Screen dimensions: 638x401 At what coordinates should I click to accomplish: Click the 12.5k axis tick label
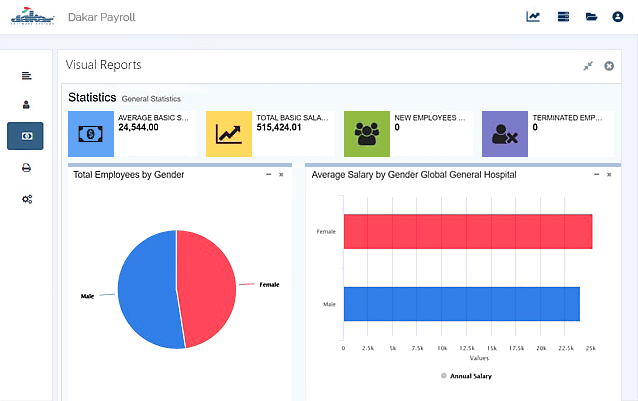pos(467,348)
